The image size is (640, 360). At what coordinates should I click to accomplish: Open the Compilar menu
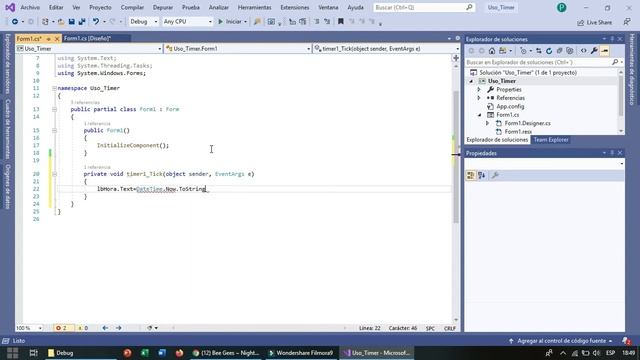coord(132,7)
